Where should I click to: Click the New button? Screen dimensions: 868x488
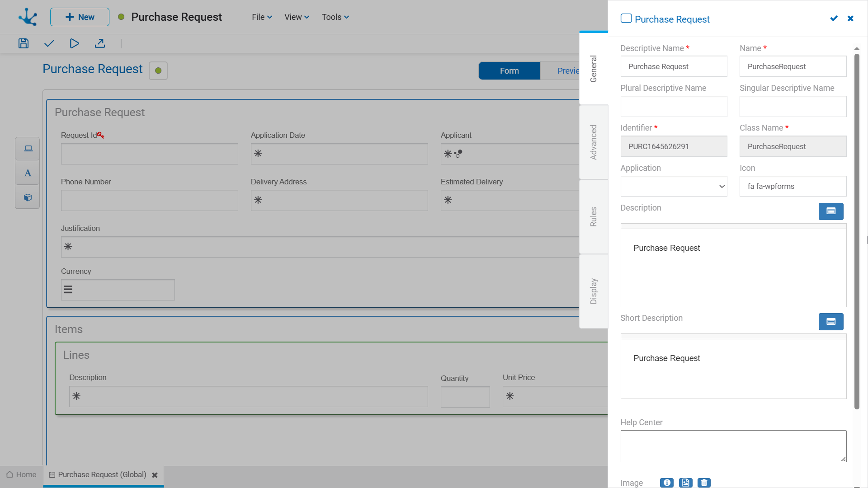click(x=80, y=17)
